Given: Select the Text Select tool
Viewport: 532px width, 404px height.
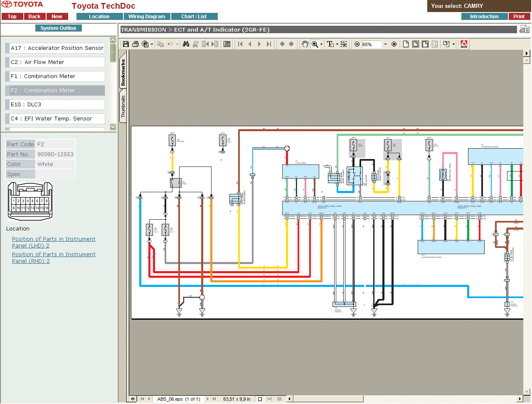Looking at the screenshot, I should 330,44.
